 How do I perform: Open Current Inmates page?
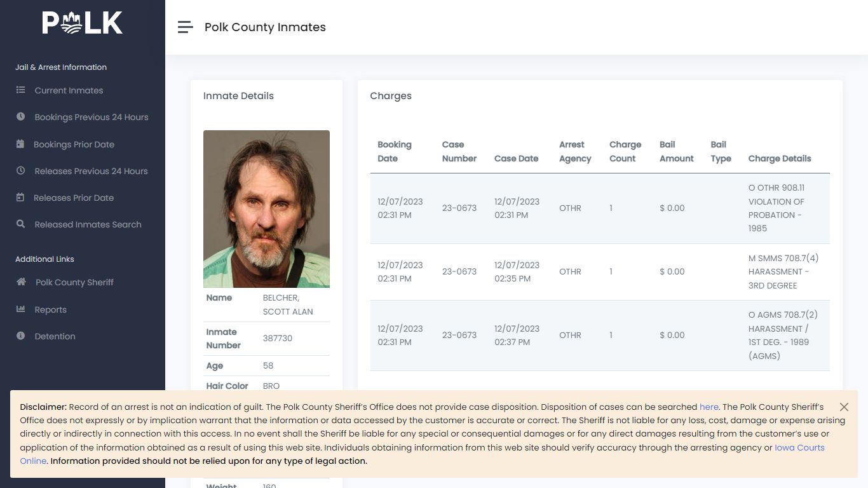point(69,90)
